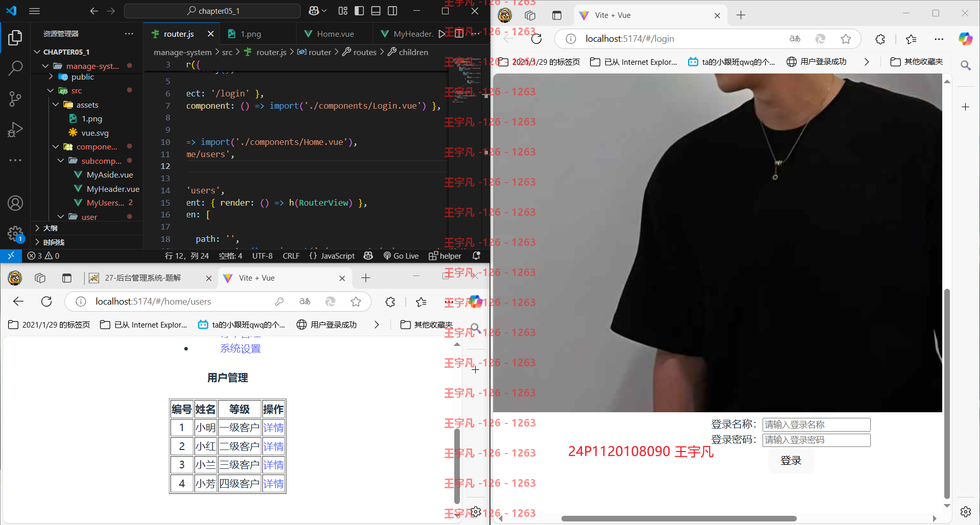
Task: Open MyUsers file with 2 problems
Action: point(105,203)
